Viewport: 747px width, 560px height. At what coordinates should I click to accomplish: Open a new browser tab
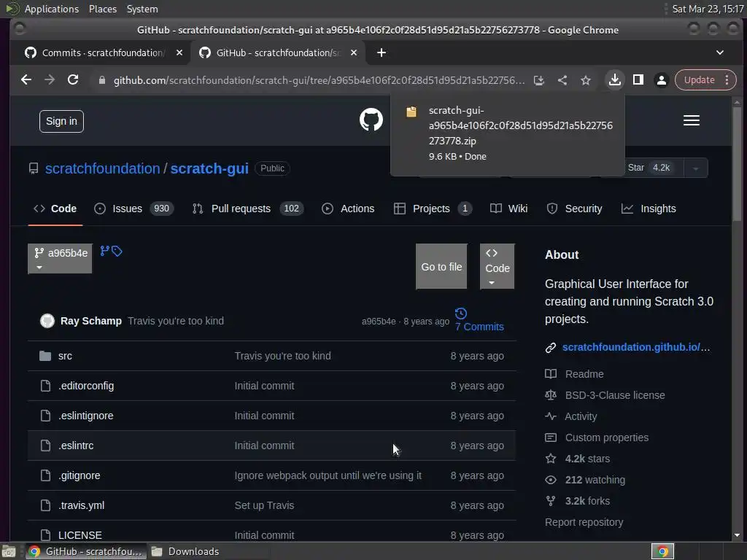(x=381, y=52)
